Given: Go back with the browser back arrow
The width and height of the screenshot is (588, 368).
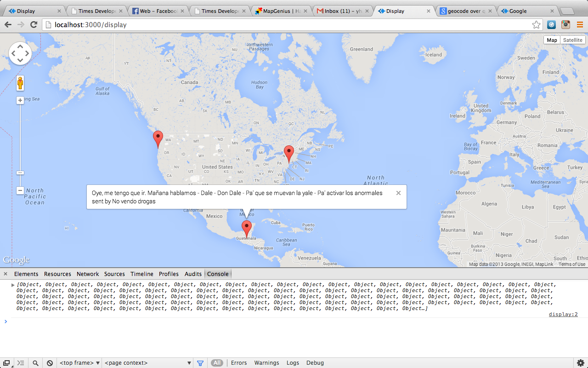Looking at the screenshot, I should coord(8,25).
